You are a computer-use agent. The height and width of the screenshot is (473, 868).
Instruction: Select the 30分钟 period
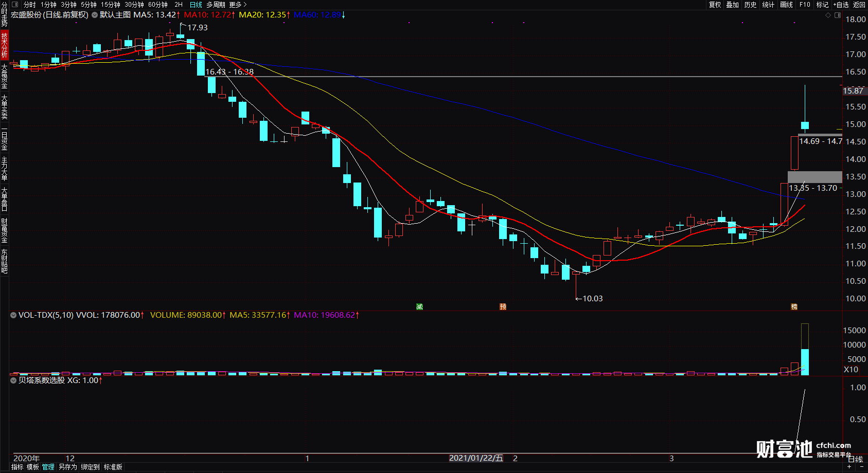(134, 5)
